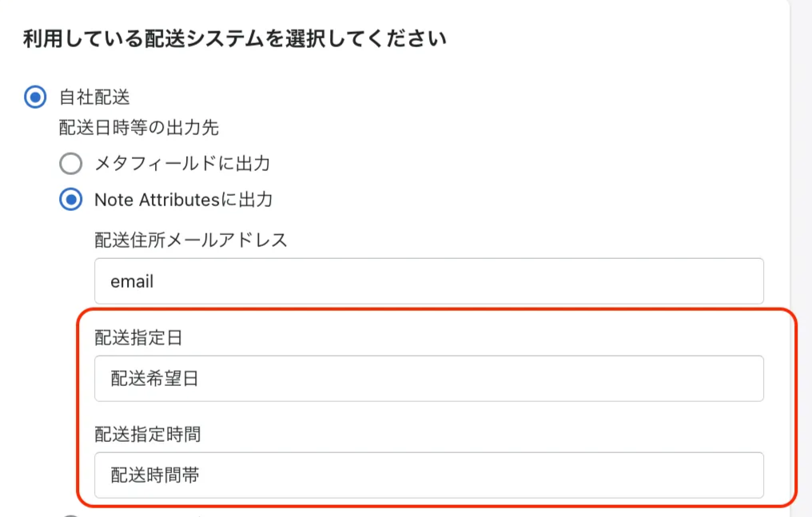812x517 pixels.
Task: Focus the 配送住所メールアドレス input field
Action: click(428, 281)
